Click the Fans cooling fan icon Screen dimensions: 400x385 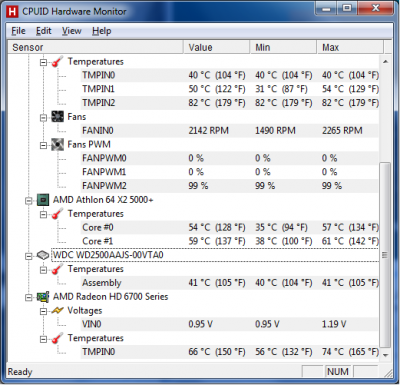[x=57, y=117]
